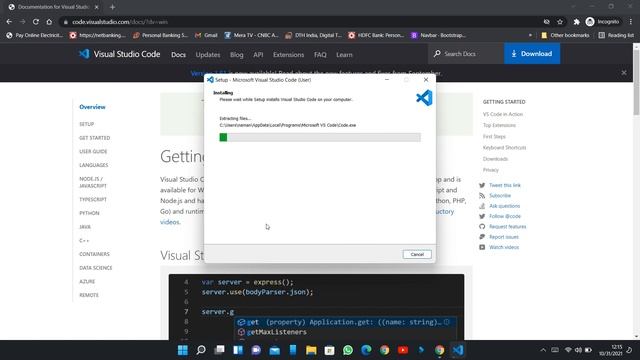
Task: Click the RSS icon beside Subscribe
Action: [x=482, y=196]
